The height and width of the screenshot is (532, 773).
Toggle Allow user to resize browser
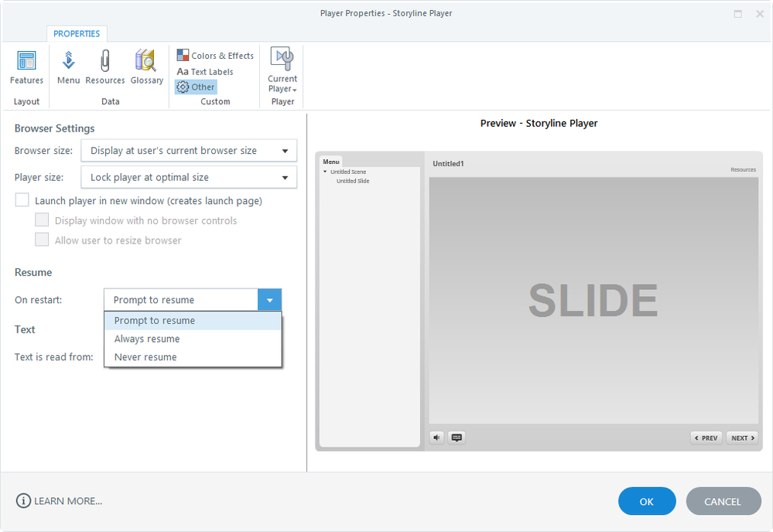point(42,240)
